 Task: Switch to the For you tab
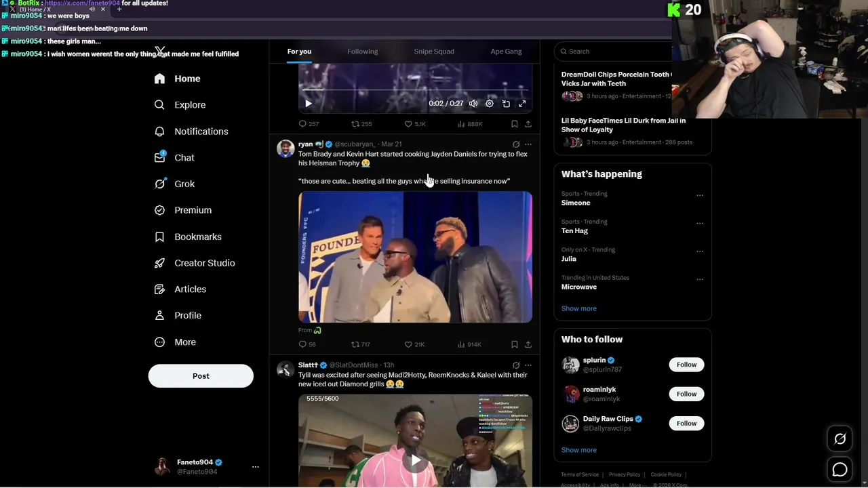[x=299, y=52]
